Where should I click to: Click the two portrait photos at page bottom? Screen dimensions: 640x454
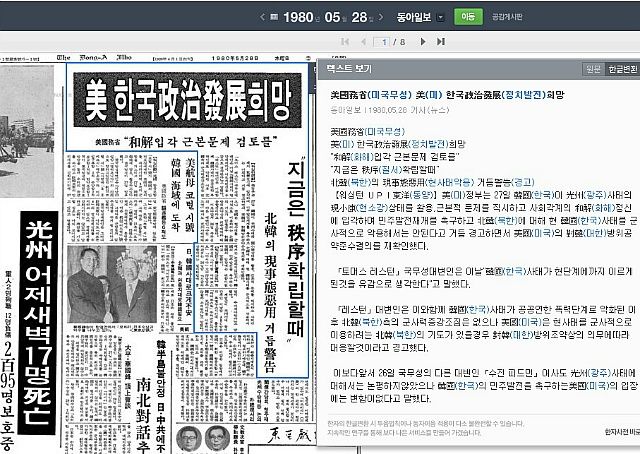pos(203,438)
